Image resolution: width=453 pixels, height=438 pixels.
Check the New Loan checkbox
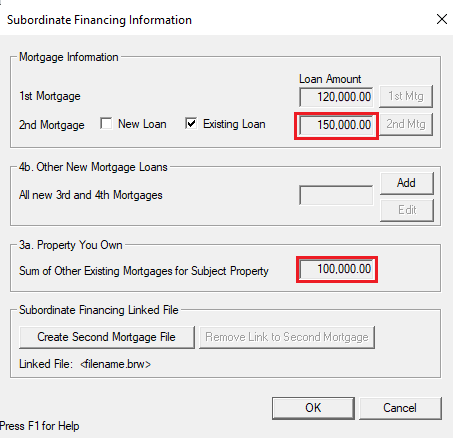(x=106, y=124)
